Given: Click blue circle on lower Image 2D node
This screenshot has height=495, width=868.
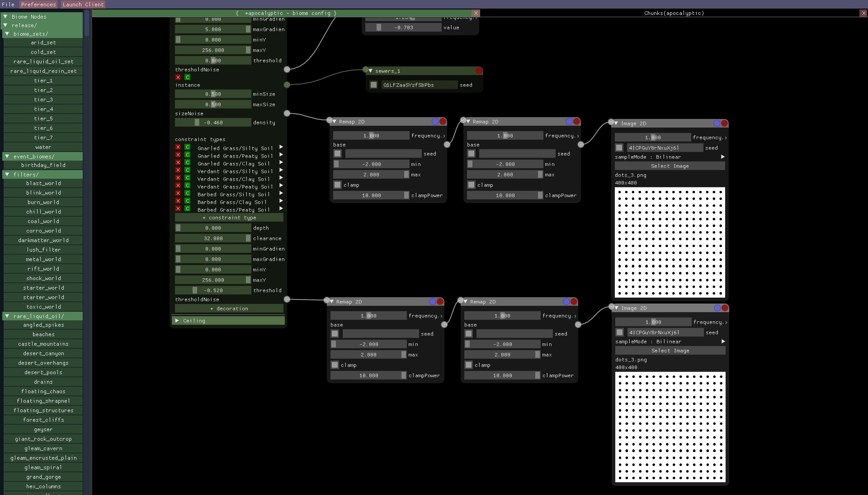Looking at the screenshot, I should point(717,308).
